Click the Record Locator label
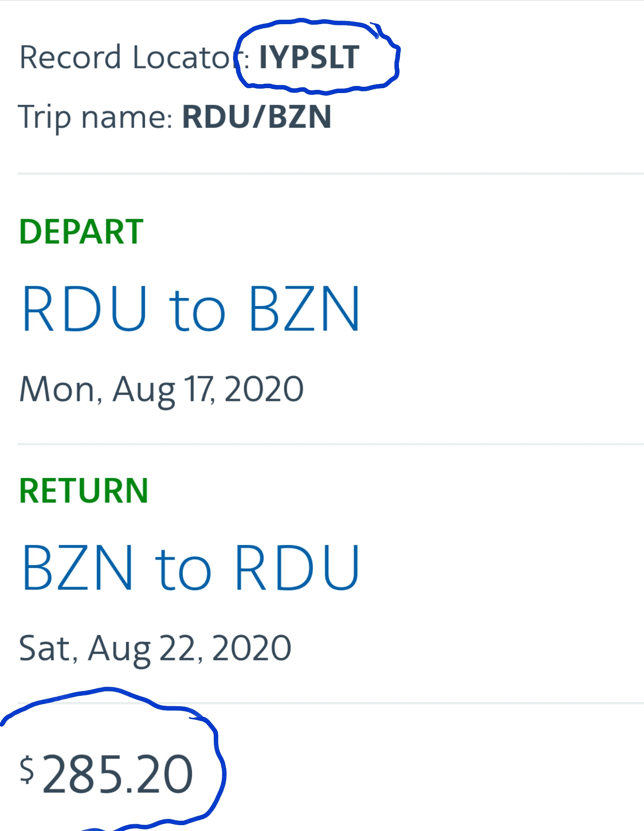 pyautogui.click(x=130, y=57)
